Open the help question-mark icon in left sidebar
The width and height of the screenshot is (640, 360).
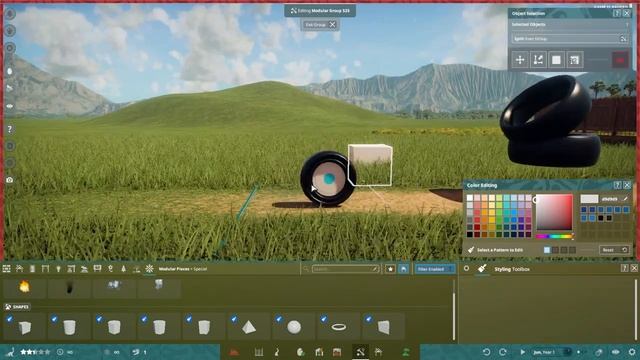pyautogui.click(x=10, y=129)
